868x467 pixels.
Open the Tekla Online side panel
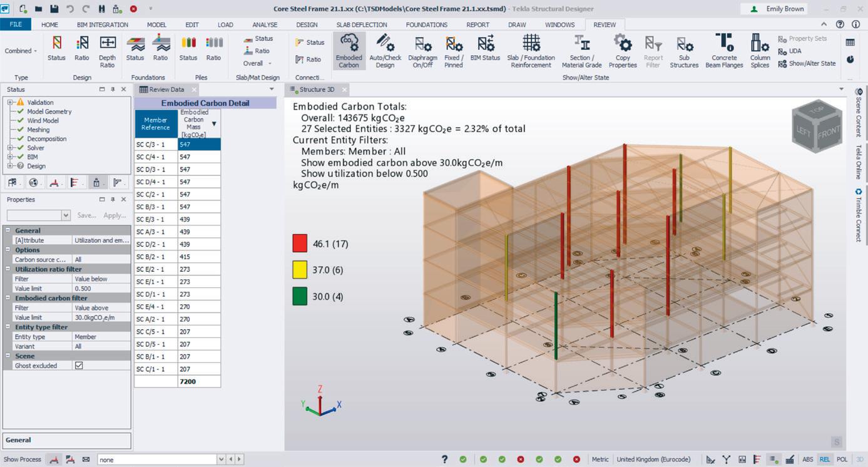click(x=859, y=163)
